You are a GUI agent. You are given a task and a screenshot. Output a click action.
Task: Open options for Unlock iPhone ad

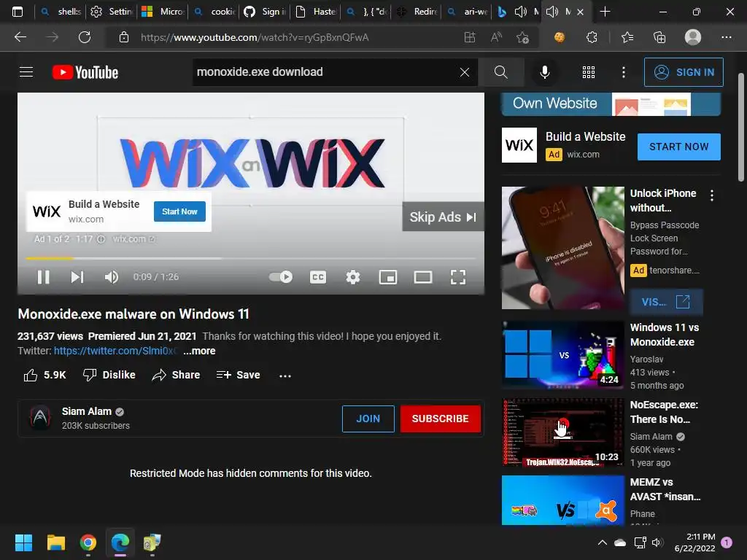[712, 195]
